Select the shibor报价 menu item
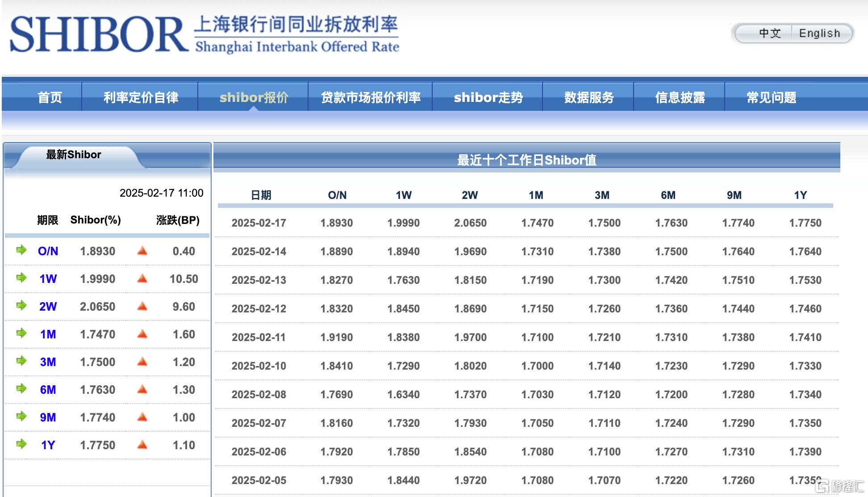The width and height of the screenshot is (868, 497). point(254,97)
